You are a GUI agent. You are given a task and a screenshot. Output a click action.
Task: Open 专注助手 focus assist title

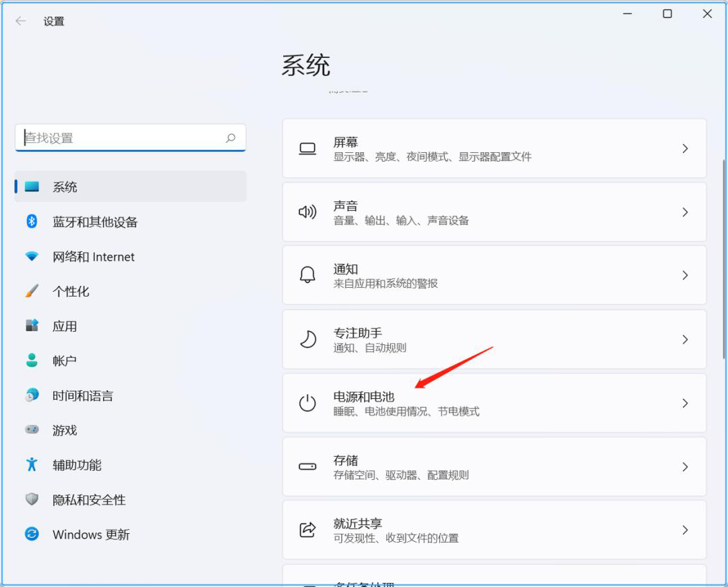coord(357,333)
